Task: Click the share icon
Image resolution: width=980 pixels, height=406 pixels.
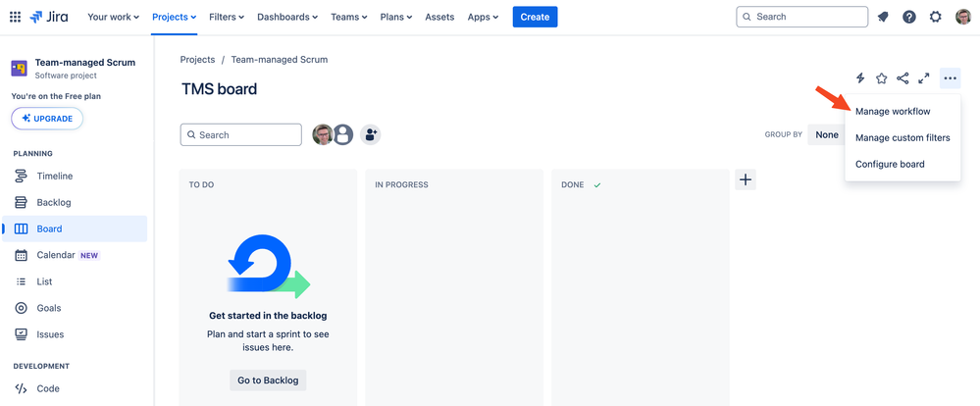Action: (x=903, y=78)
